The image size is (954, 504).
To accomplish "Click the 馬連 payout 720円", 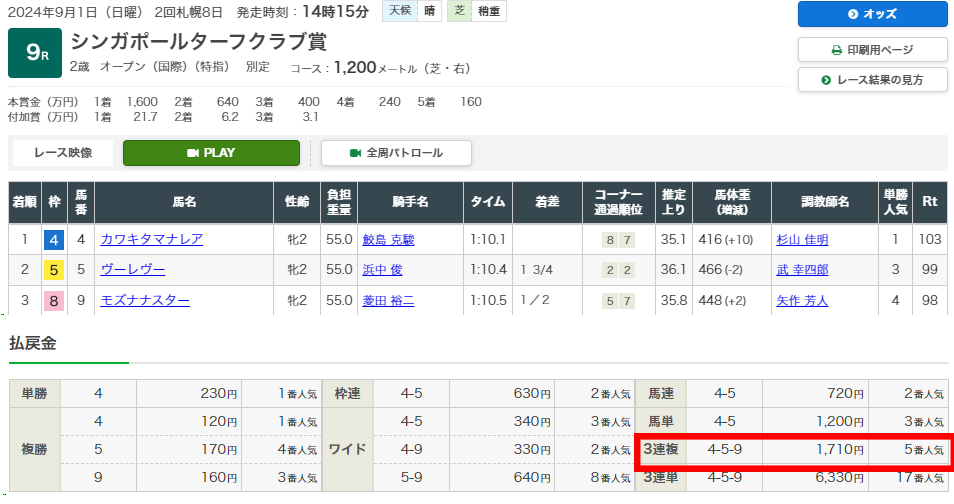I will click(x=845, y=394).
